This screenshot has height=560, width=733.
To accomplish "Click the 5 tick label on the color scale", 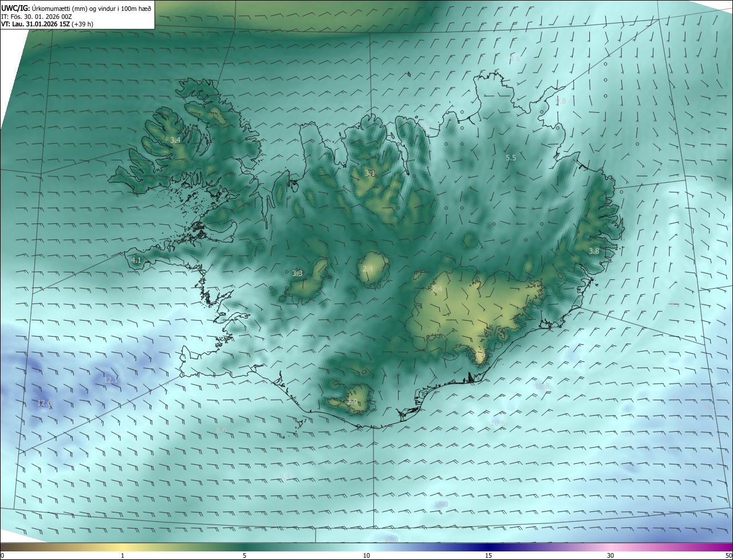I will 245,555.
